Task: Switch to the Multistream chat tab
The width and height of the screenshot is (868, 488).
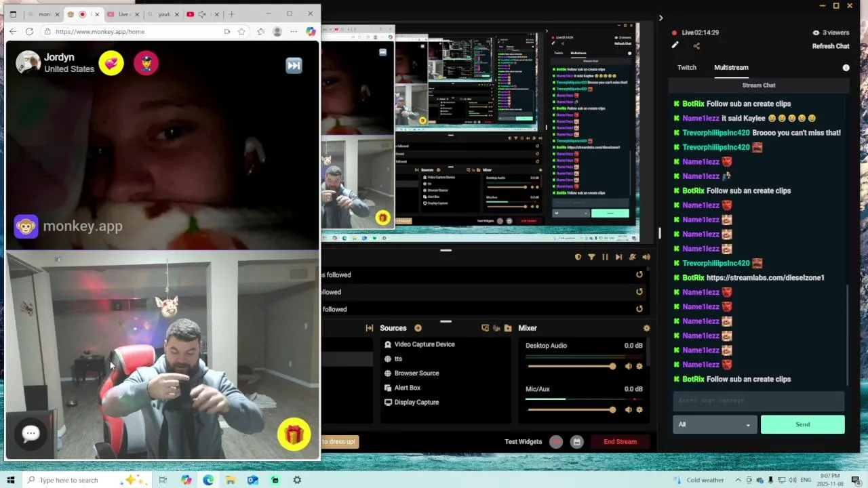Action: click(x=731, y=68)
